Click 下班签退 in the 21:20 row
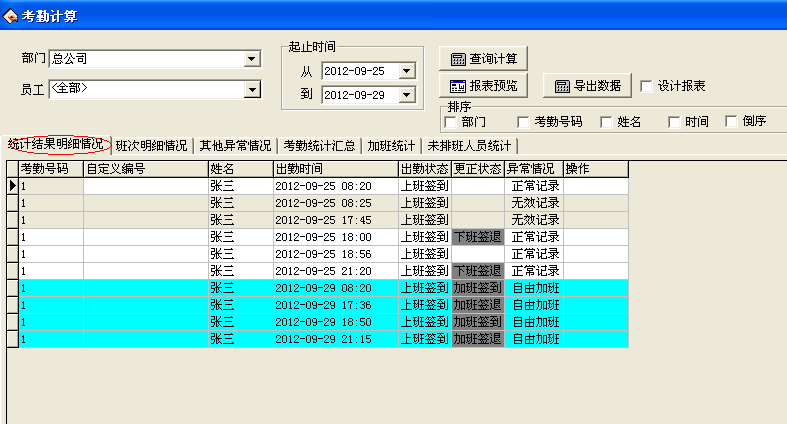Image resolution: width=787 pixels, height=424 pixels. pyautogui.click(x=478, y=271)
